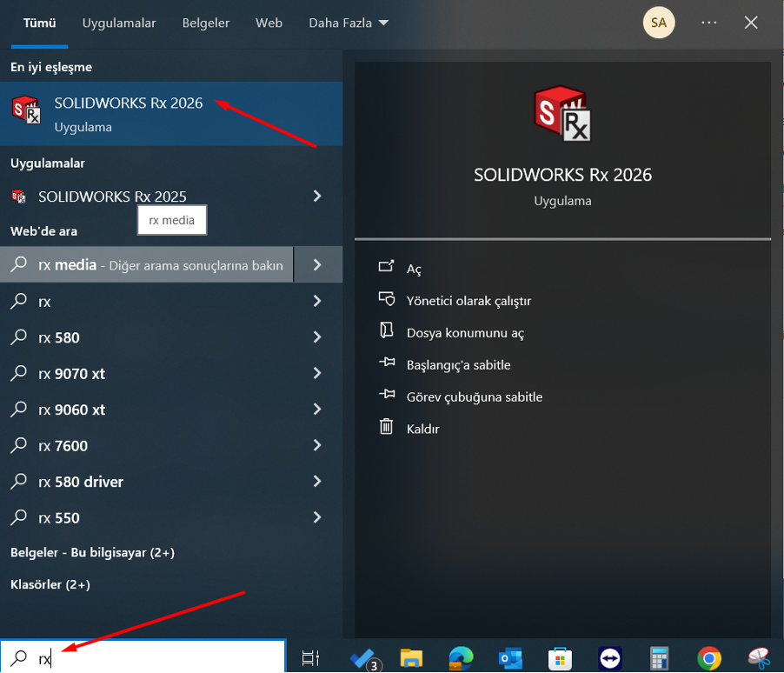Click the SA user account avatar
This screenshot has width=784, height=673.
coord(659,23)
